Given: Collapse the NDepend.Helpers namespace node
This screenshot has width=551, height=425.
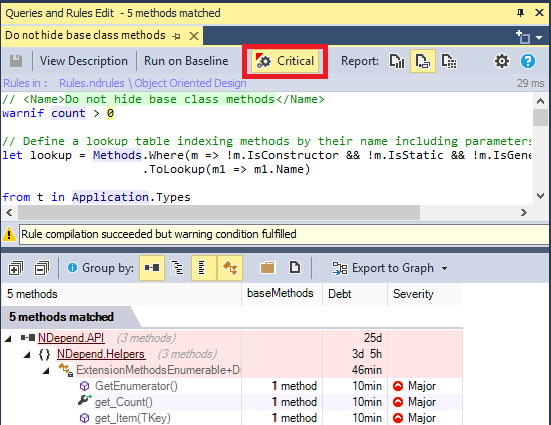Looking at the screenshot, I should click(x=27, y=354).
